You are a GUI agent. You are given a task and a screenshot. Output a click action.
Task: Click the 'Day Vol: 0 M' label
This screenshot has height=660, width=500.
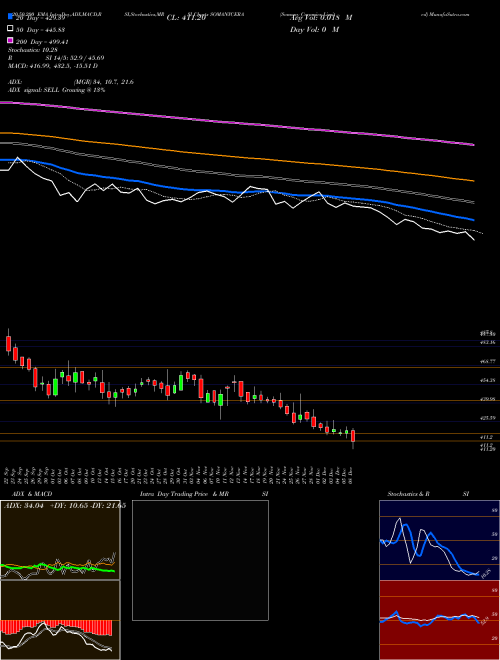(x=314, y=29)
